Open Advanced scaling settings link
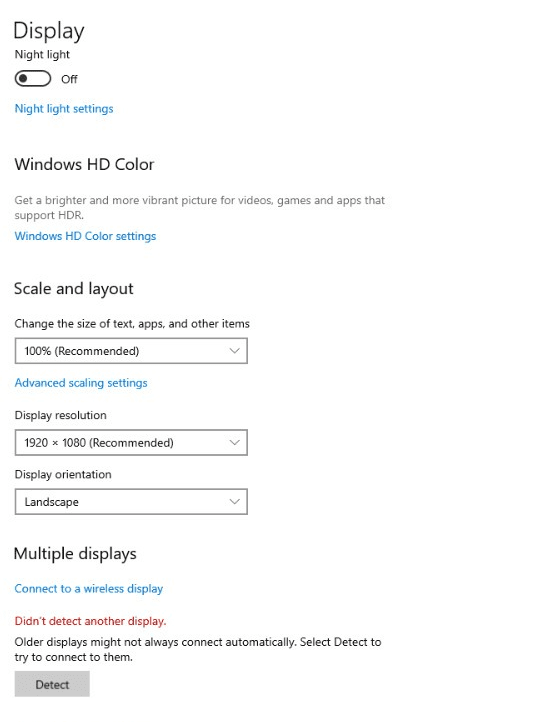 81,383
